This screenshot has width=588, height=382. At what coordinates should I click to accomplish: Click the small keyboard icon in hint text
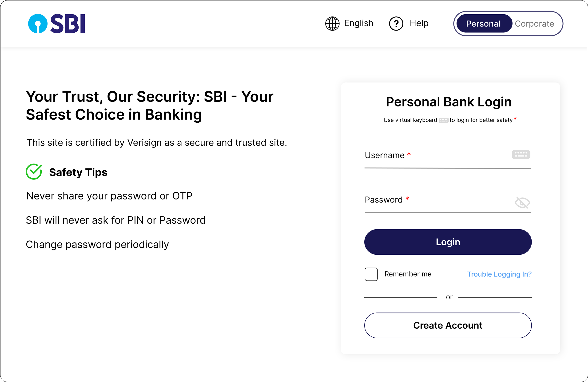(x=443, y=121)
